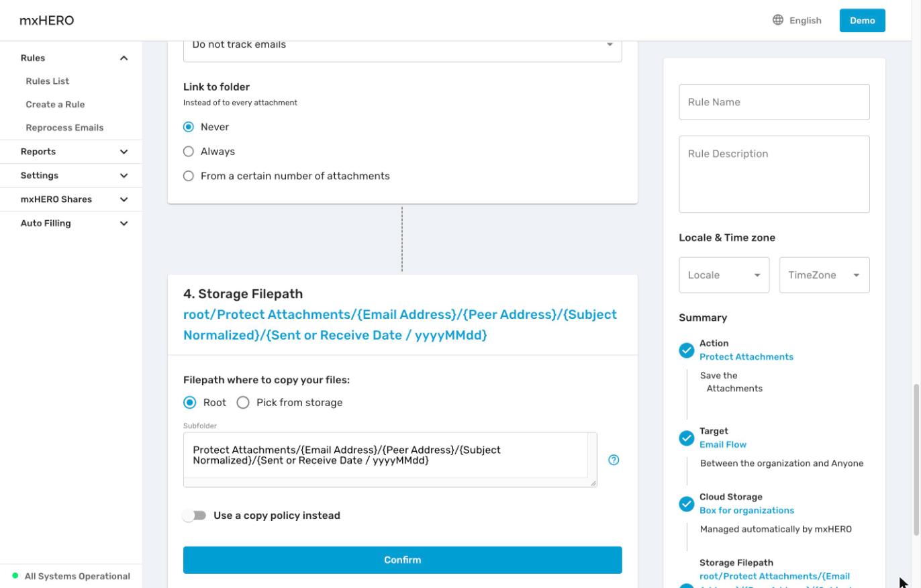Image resolution: width=921 pixels, height=588 pixels.
Task: Click the Protect Attachments summary link
Action: (x=746, y=356)
